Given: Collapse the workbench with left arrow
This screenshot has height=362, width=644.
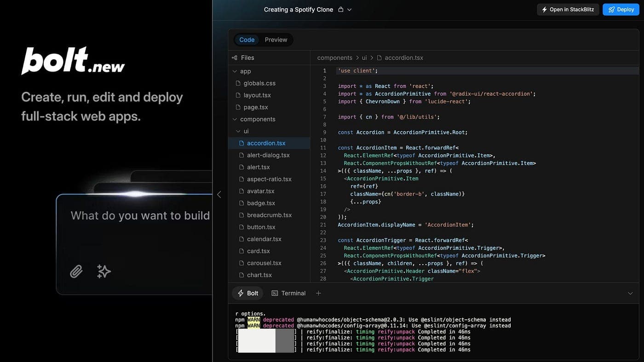Looking at the screenshot, I should tap(219, 194).
